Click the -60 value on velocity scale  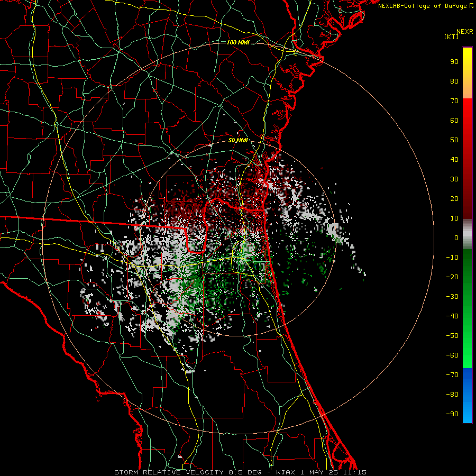[452, 355]
